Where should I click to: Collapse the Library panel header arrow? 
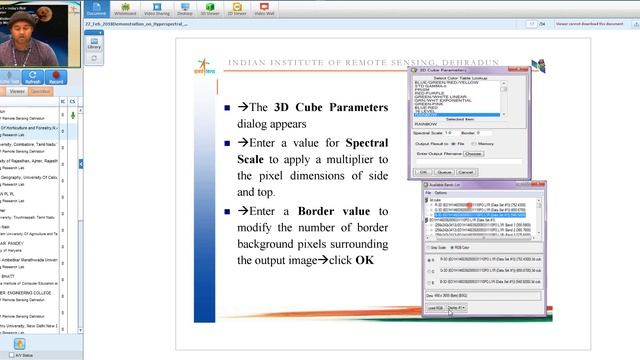click(100, 33)
